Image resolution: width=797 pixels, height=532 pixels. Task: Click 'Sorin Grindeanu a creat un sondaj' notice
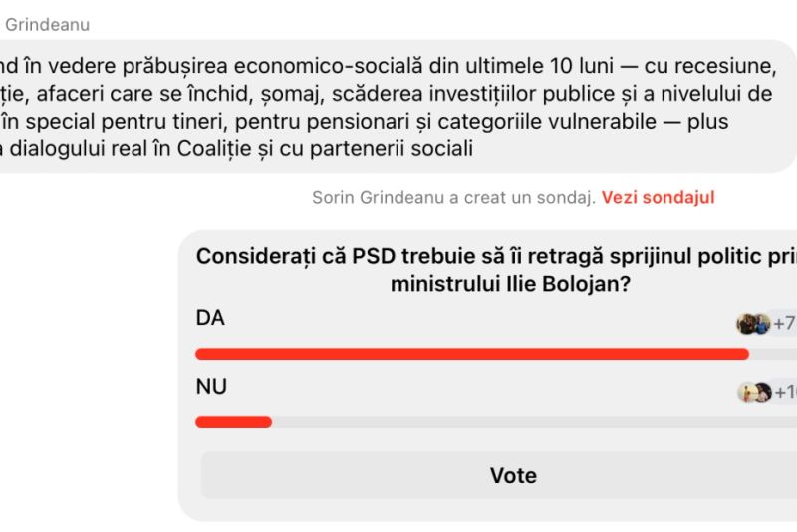coord(453,197)
